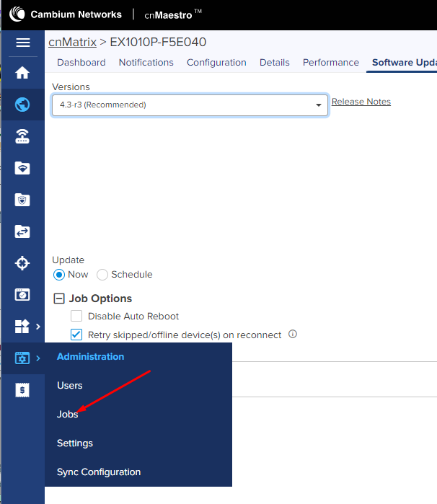Switch to the Configuration tab
This screenshot has width=437, height=504.
tap(216, 63)
